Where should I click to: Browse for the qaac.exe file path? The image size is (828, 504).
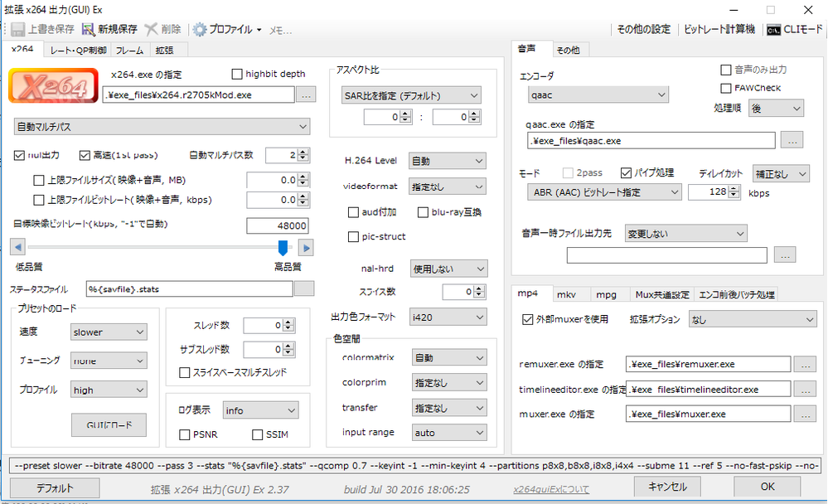click(x=792, y=141)
